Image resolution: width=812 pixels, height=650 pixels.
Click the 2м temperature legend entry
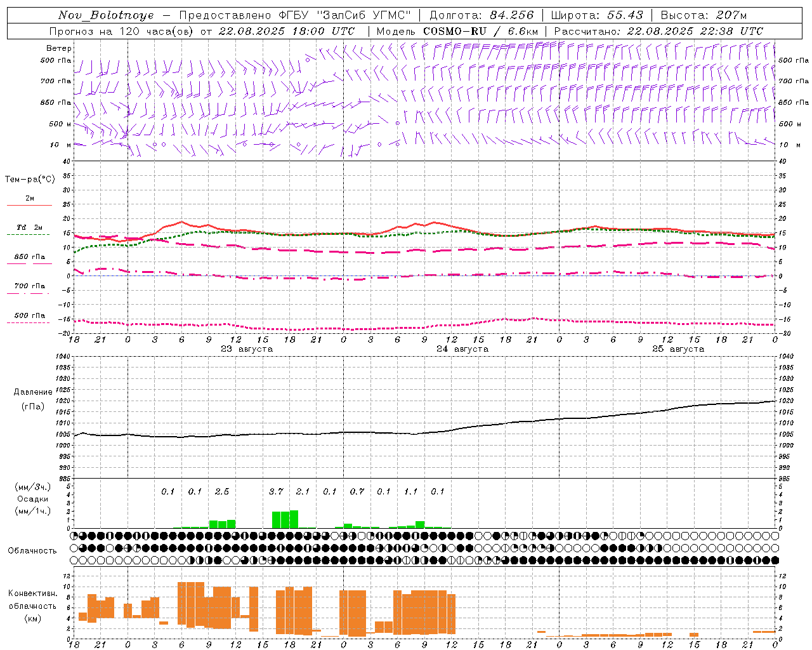click(x=30, y=199)
